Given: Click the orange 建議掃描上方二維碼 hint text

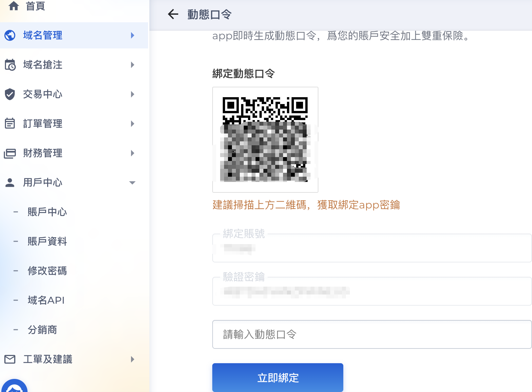Looking at the screenshot, I should (x=306, y=205).
